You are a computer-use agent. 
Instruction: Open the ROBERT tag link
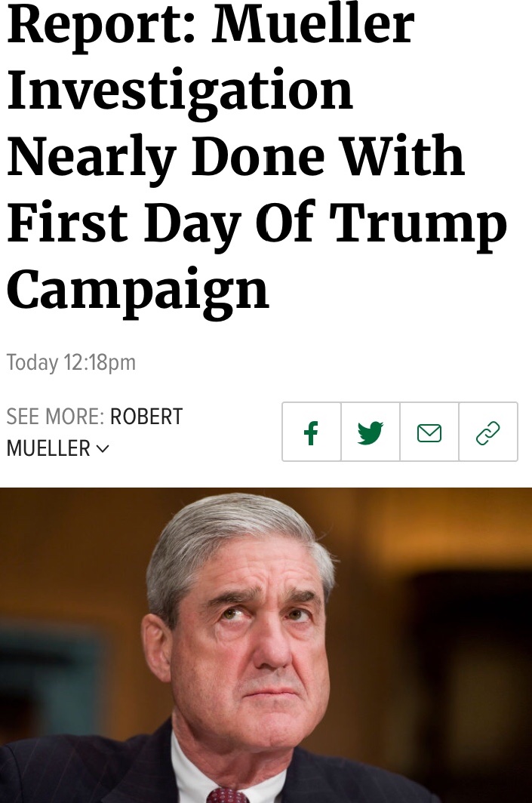[146, 417]
